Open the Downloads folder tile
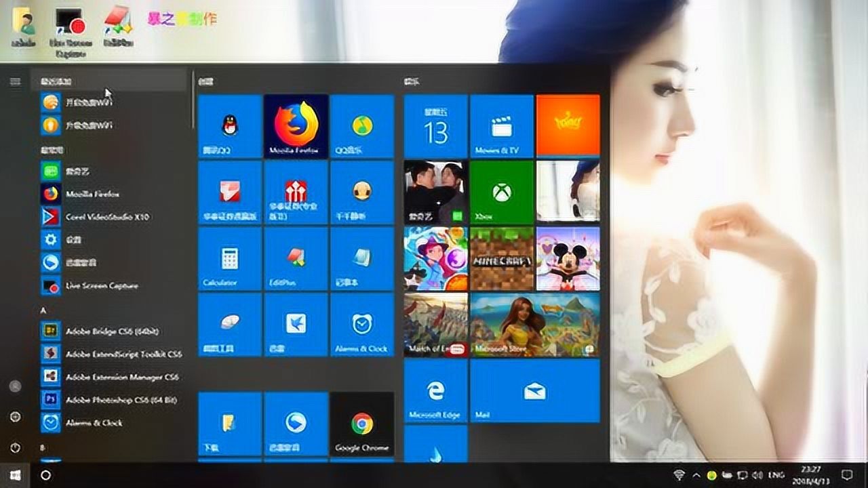The image size is (868, 488). point(230,424)
